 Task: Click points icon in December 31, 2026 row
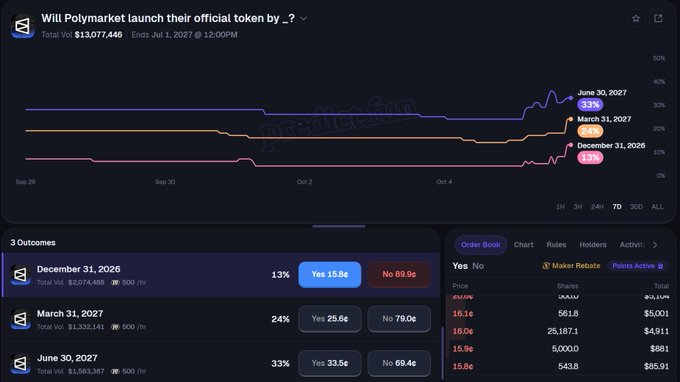point(115,283)
